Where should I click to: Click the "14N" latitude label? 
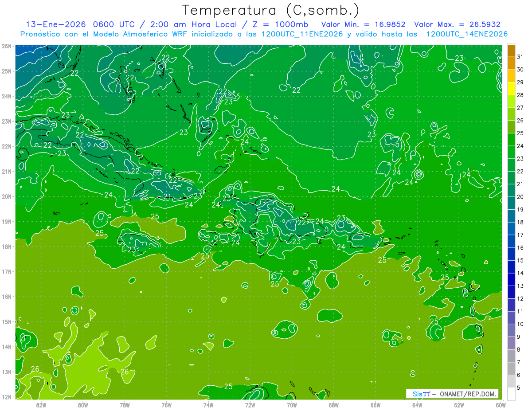6,347
